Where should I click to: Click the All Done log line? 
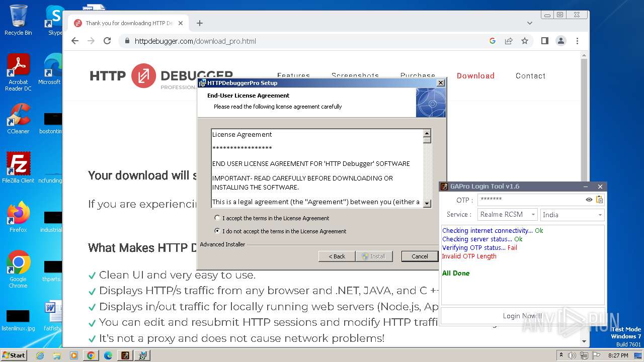pos(456,274)
